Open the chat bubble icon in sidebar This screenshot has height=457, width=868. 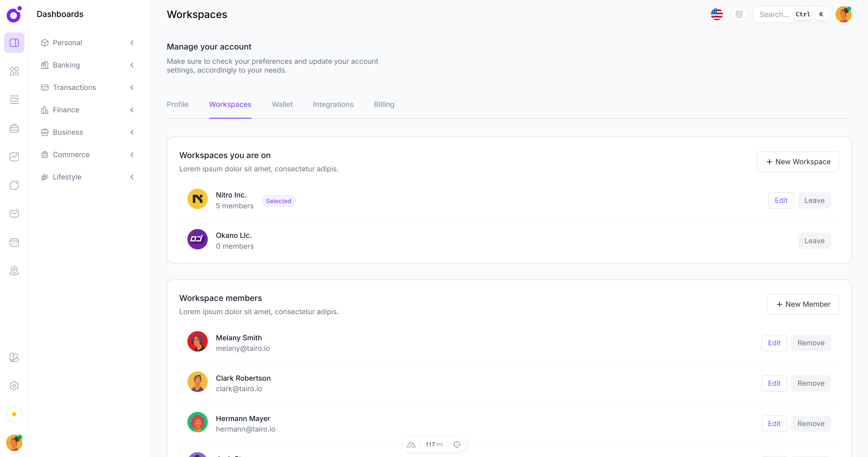coord(14,185)
